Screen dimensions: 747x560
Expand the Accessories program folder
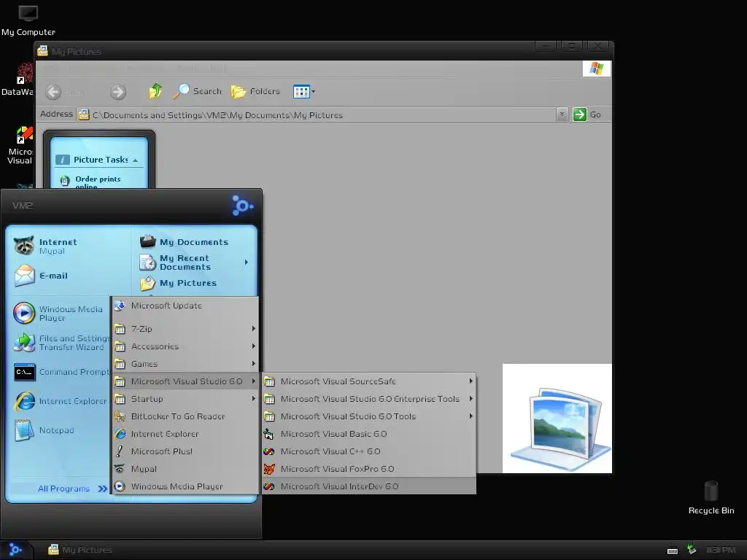point(185,346)
